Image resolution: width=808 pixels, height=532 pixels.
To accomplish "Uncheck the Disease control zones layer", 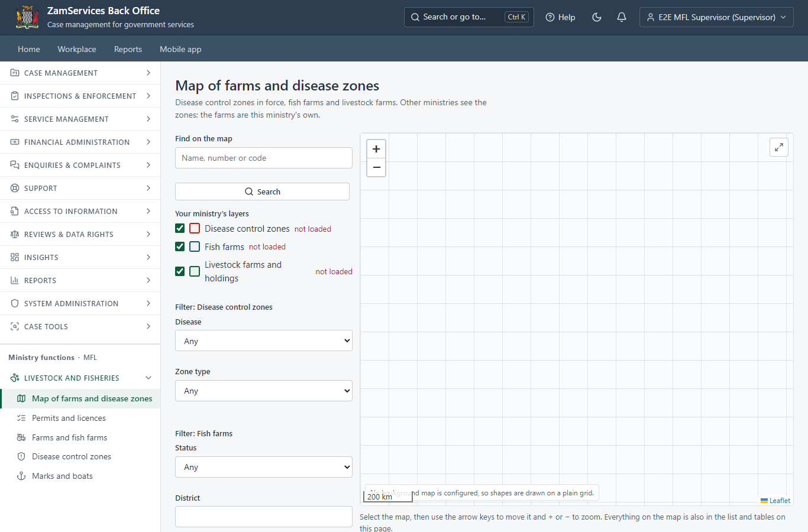I will tap(180, 228).
